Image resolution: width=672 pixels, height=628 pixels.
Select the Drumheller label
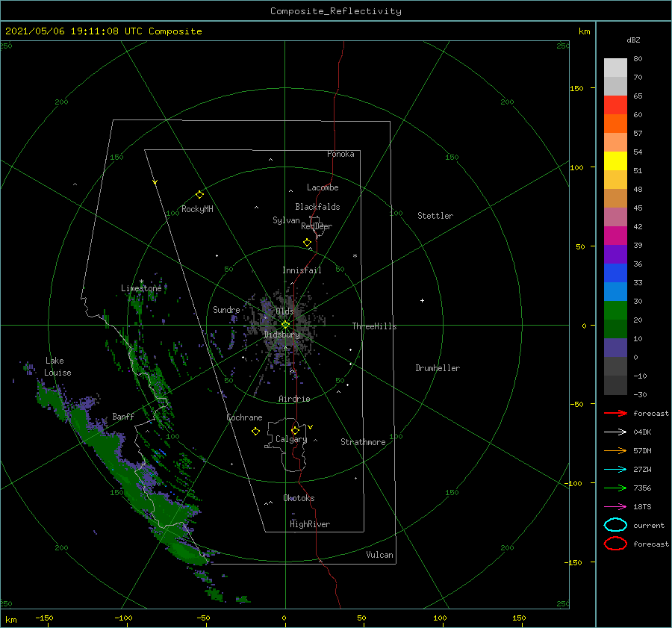point(438,368)
